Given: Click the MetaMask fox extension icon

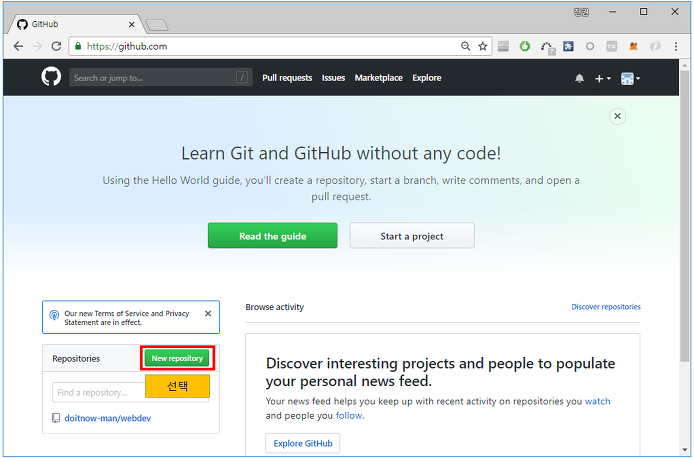Looking at the screenshot, I should [633, 46].
